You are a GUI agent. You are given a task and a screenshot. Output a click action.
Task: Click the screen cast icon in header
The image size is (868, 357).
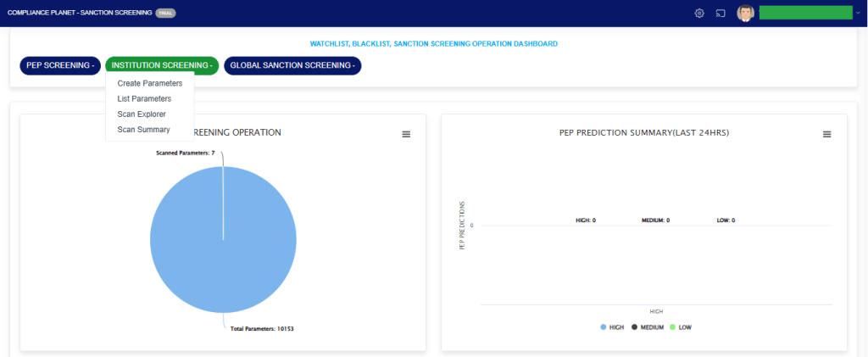(x=721, y=13)
